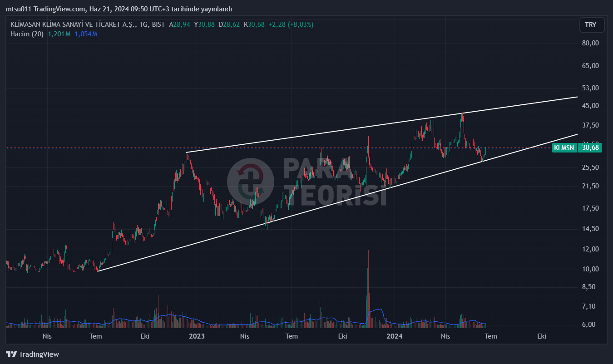Click the first Eki label on time axis

145,336
